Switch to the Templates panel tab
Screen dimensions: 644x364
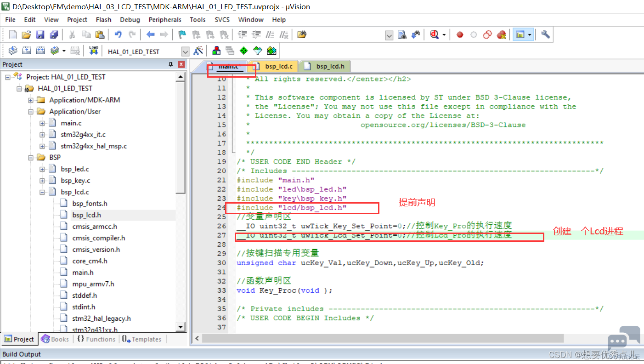[142, 339]
